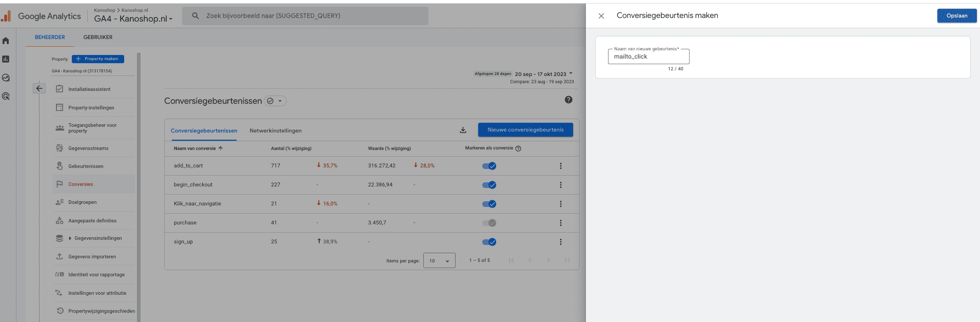Open the Conversies menu item
The height and width of the screenshot is (322, 980).
(94, 184)
